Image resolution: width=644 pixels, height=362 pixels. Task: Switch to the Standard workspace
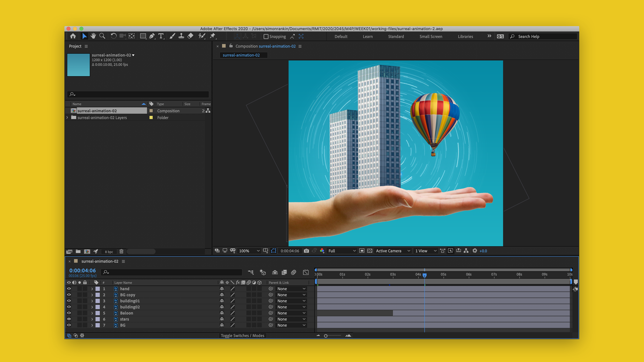tap(396, 37)
